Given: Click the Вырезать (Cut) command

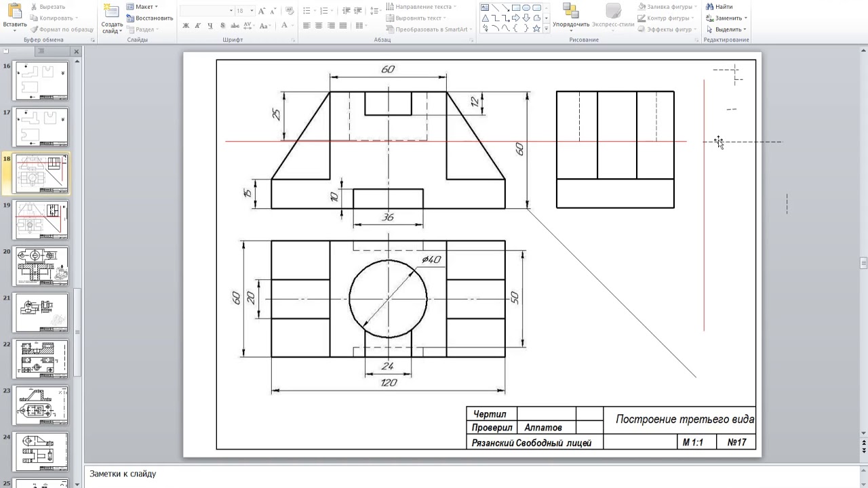Looking at the screenshot, I should tap(48, 7).
